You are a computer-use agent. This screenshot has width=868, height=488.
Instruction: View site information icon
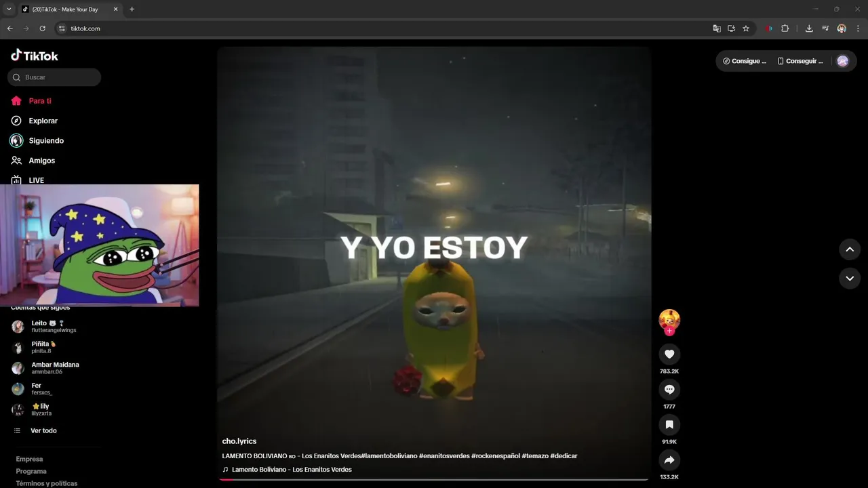click(62, 28)
